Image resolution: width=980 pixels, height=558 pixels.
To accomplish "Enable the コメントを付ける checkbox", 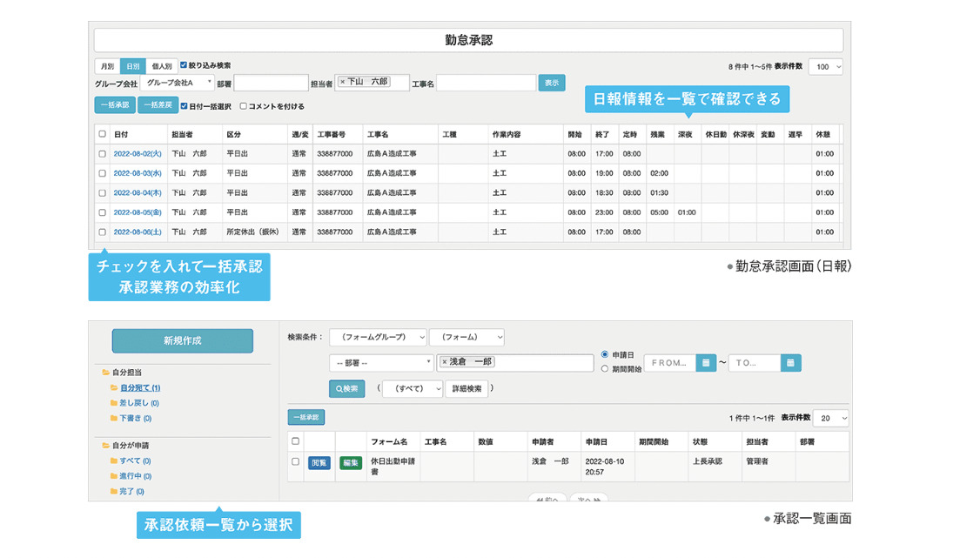I will click(x=244, y=106).
